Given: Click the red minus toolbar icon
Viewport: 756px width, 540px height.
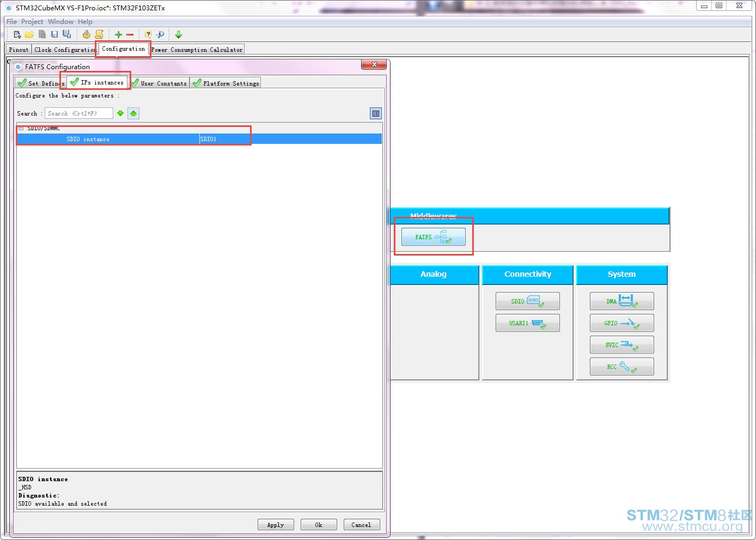Looking at the screenshot, I should (130, 34).
